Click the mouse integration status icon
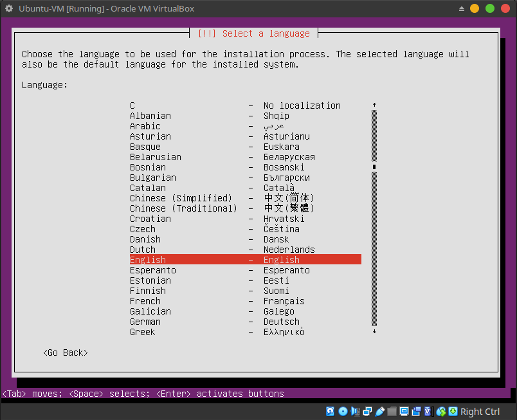Screen dimensions: 517x420 [x=441, y=411]
